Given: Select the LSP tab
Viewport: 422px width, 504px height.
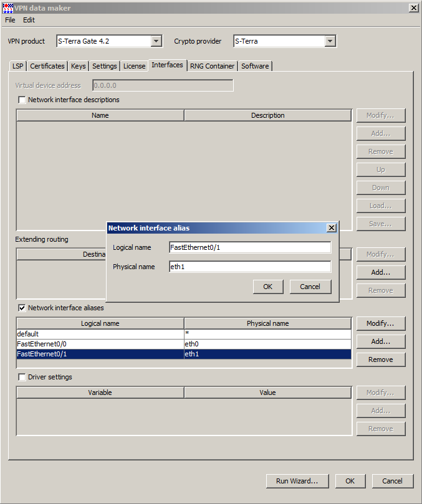Looking at the screenshot, I should point(18,66).
